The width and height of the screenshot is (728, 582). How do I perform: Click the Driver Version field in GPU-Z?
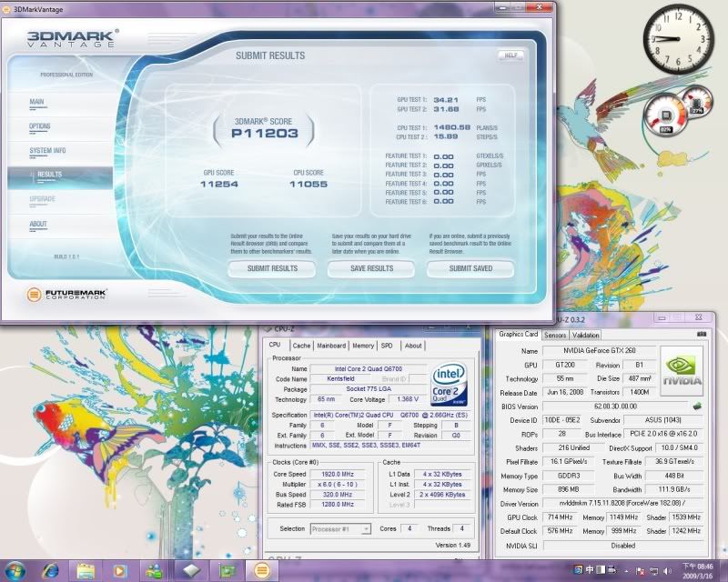[622, 504]
